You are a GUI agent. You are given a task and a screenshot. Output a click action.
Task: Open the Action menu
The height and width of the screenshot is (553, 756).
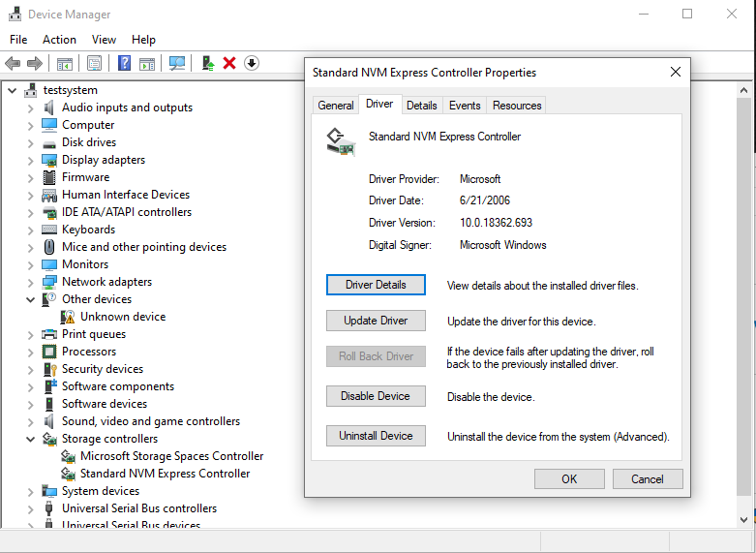59,40
